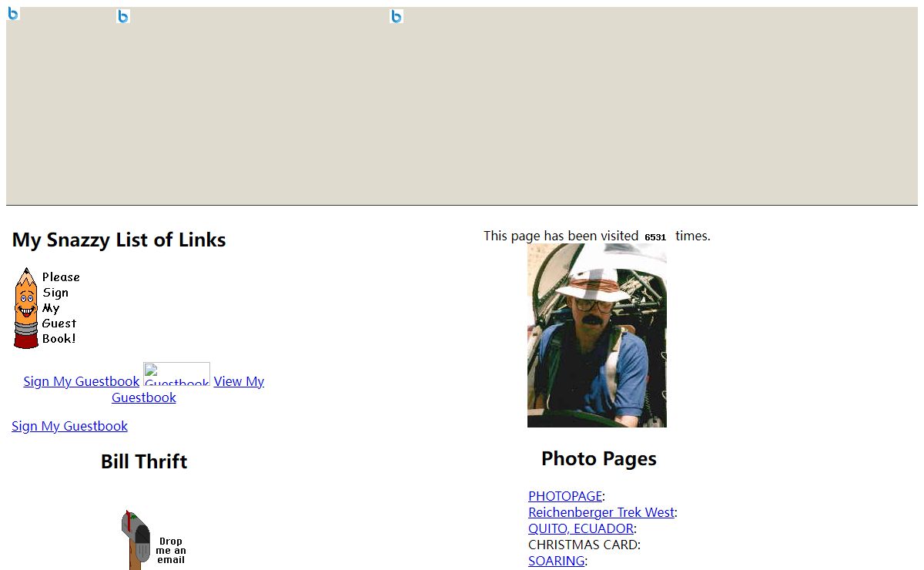Click the 'My Snazzy List of Links' heading
Image resolution: width=924 pixels, height=570 pixels.
(119, 240)
